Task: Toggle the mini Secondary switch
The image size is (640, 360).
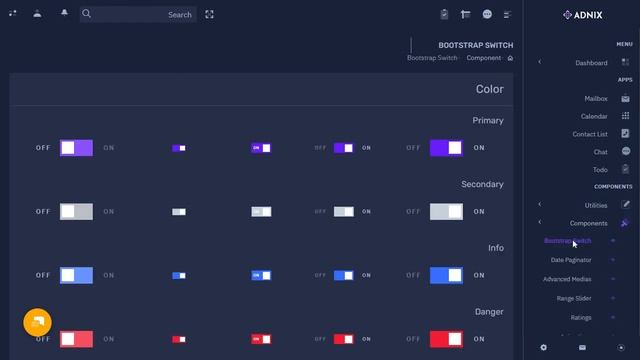Action: click(179, 211)
